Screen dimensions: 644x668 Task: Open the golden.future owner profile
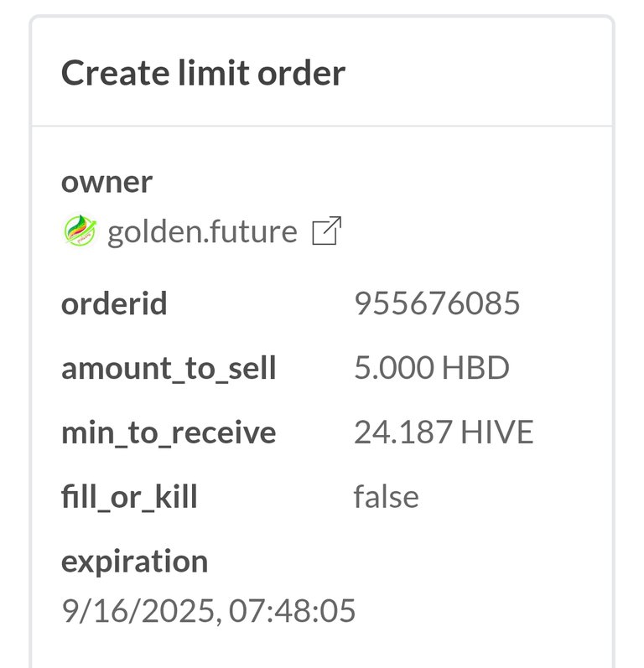[202, 232]
